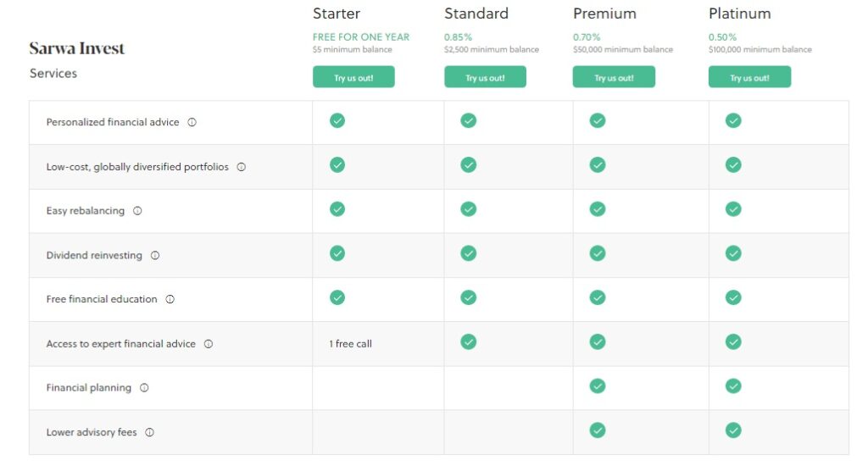Image resolution: width=868 pixels, height=466 pixels.
Task: Select the Starter plan heading
Action: [x=337, y=14]
